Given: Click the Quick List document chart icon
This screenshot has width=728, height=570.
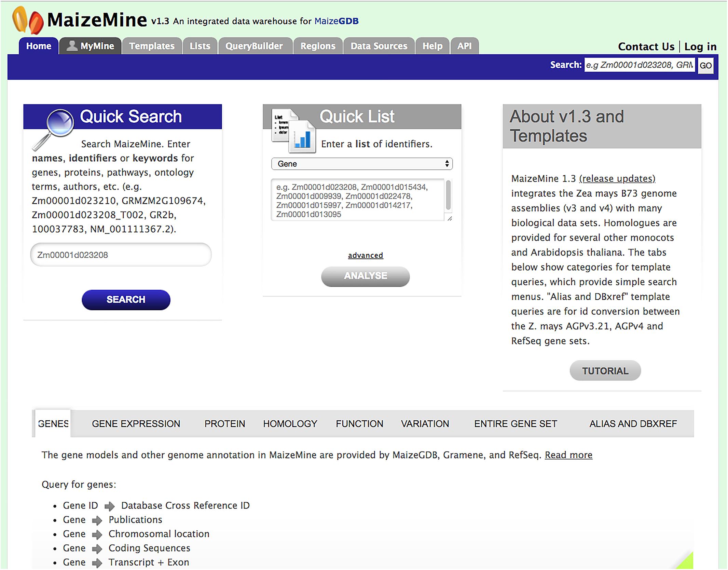Looking at the screenshot, I should coord(293,131).
